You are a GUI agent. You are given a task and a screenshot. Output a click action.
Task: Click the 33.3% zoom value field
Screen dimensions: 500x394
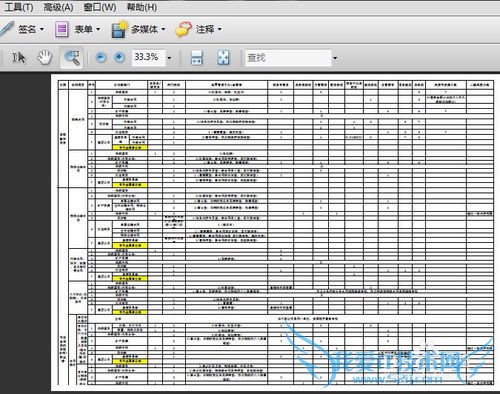click(148, 58)
